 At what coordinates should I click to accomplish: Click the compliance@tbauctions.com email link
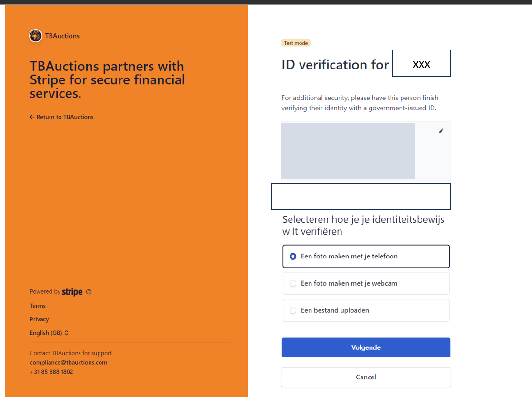pos(68,362)
